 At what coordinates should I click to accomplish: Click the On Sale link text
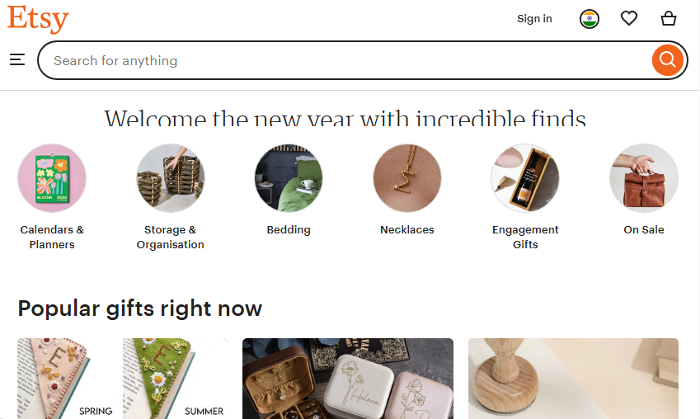(x=643, y=230)
